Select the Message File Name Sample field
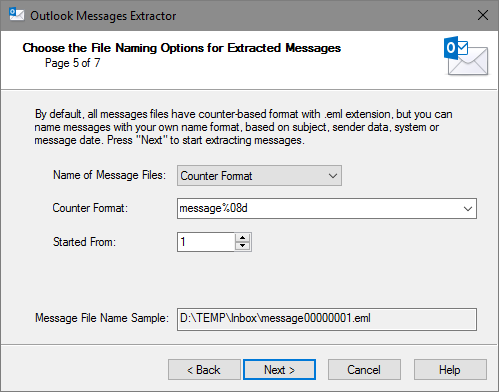Viewport: 499px width, 392px height. tap(327, 319)
